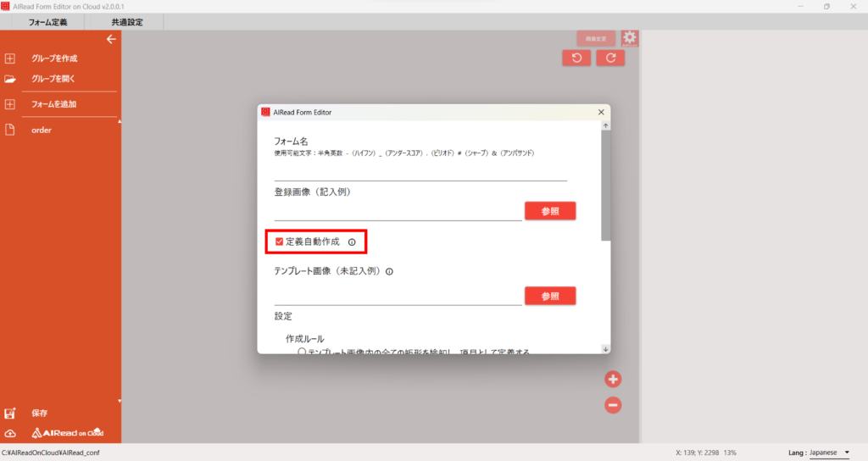
Task: Uncheck the 定義自動作成 checkbox
Action: [x=280, y=242]
